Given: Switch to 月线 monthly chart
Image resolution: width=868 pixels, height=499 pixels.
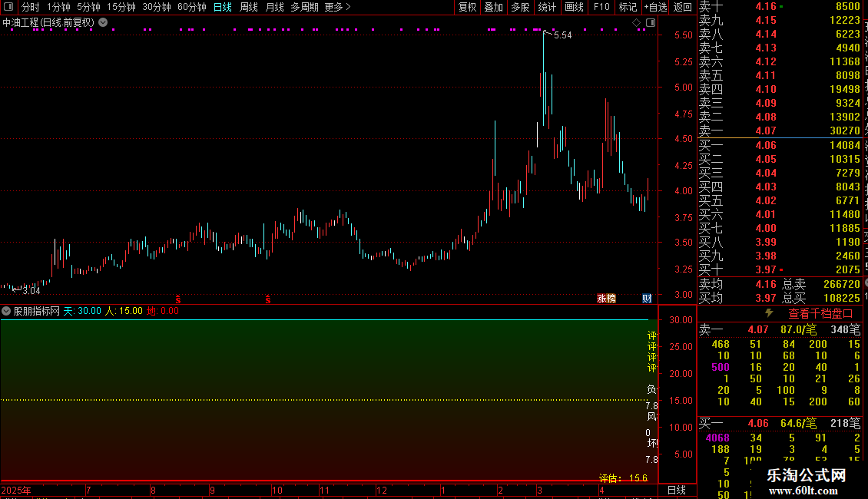Looking at the screenshot, I should [x=274, y=7].
